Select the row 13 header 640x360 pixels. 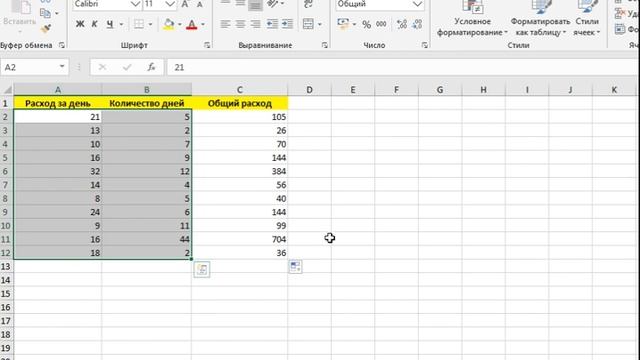tap(6, 267)
